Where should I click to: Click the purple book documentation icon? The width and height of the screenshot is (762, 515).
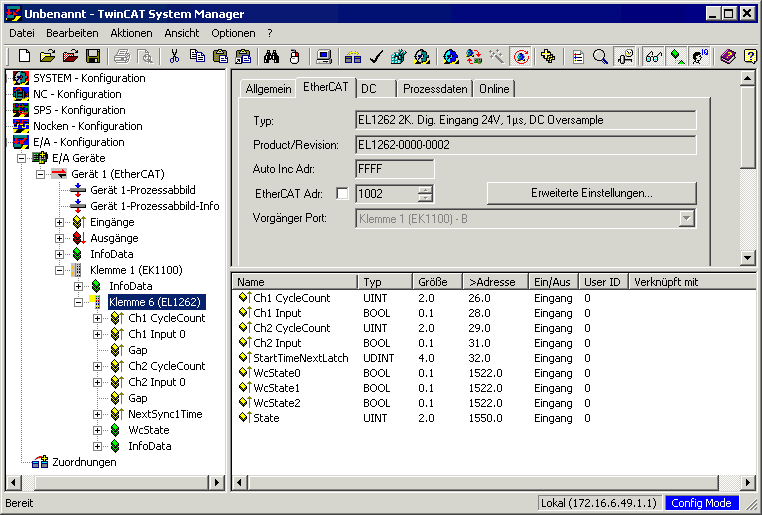point(727,57)
